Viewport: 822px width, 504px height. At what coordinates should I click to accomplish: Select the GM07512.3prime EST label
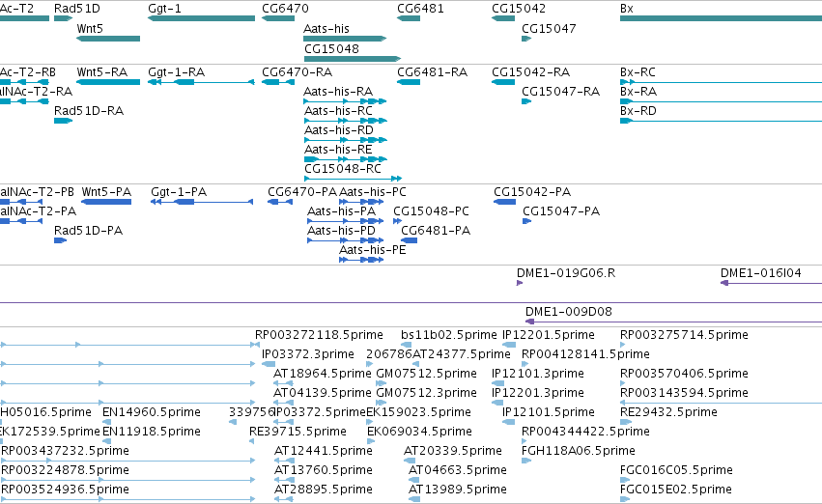(426, 393)
